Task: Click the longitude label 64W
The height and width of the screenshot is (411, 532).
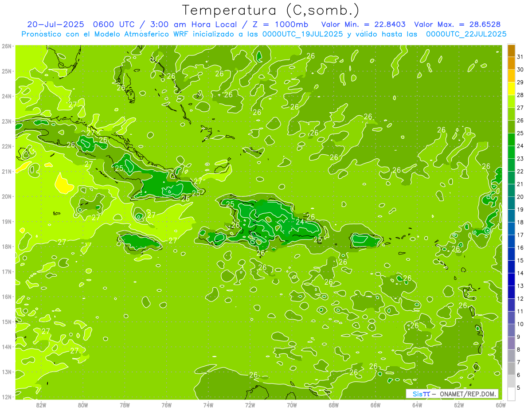Action: pos(417,405)
